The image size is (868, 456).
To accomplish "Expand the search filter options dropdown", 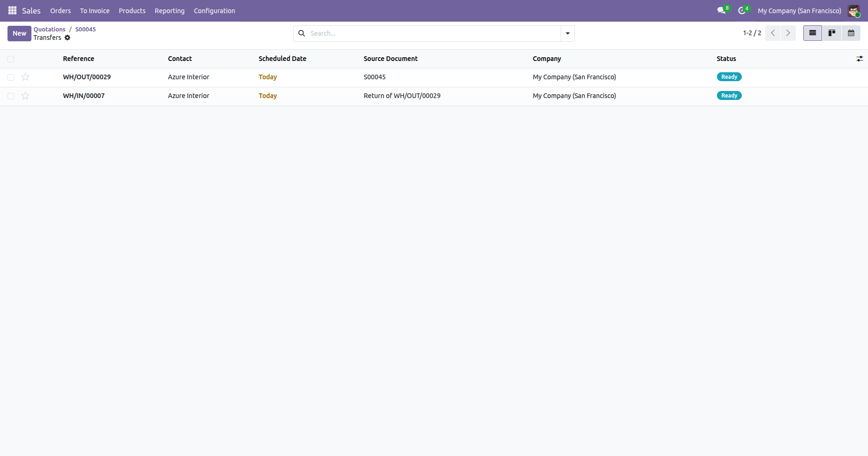I will pos(568,33).
